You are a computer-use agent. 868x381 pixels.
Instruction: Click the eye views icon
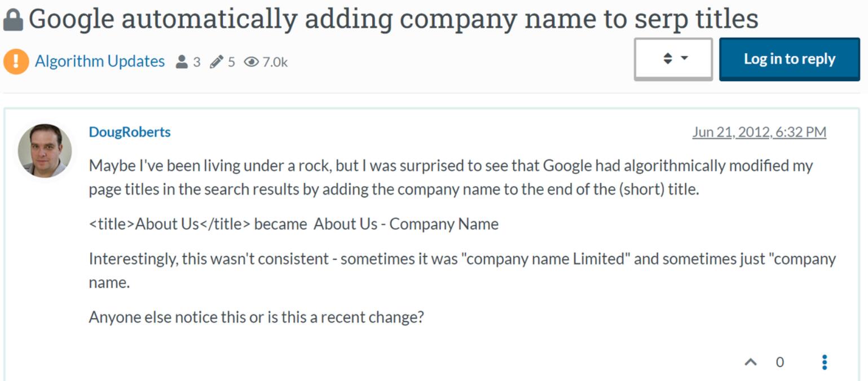point(251,62)
